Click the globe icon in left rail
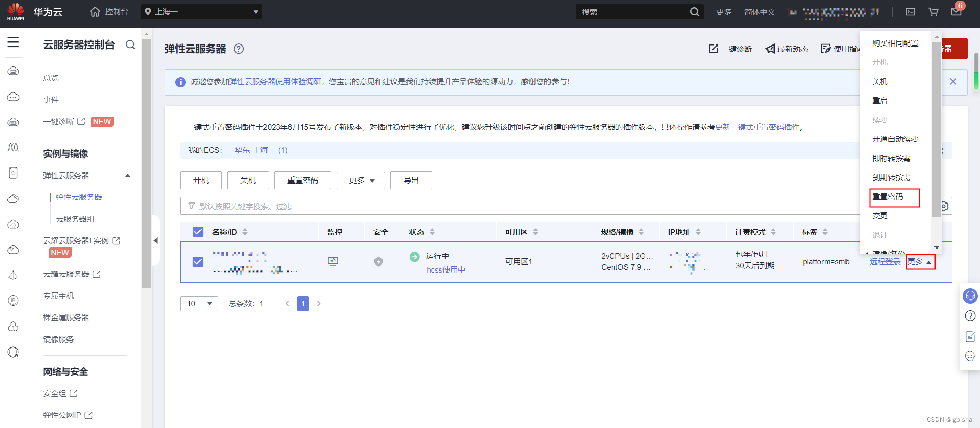The width and height of the screenshot is (980, 428). coord(13,352)
